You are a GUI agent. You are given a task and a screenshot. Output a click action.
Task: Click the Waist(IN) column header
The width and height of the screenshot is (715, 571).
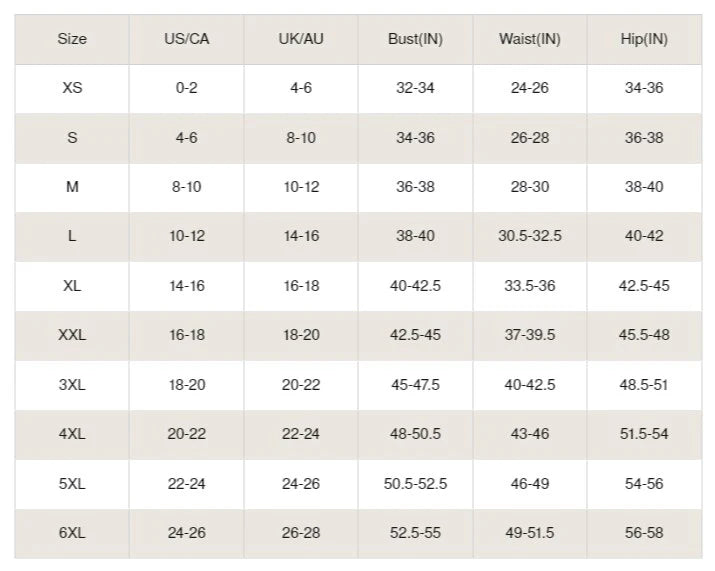click(530, 39)
